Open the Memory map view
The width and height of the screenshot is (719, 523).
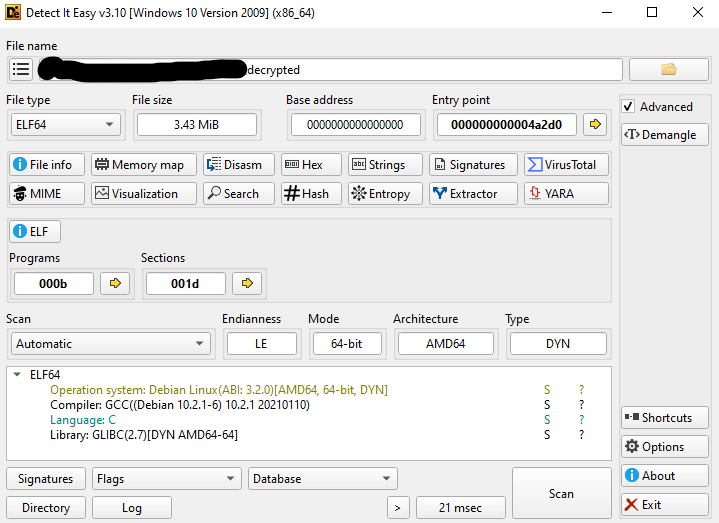pos(140,165)
